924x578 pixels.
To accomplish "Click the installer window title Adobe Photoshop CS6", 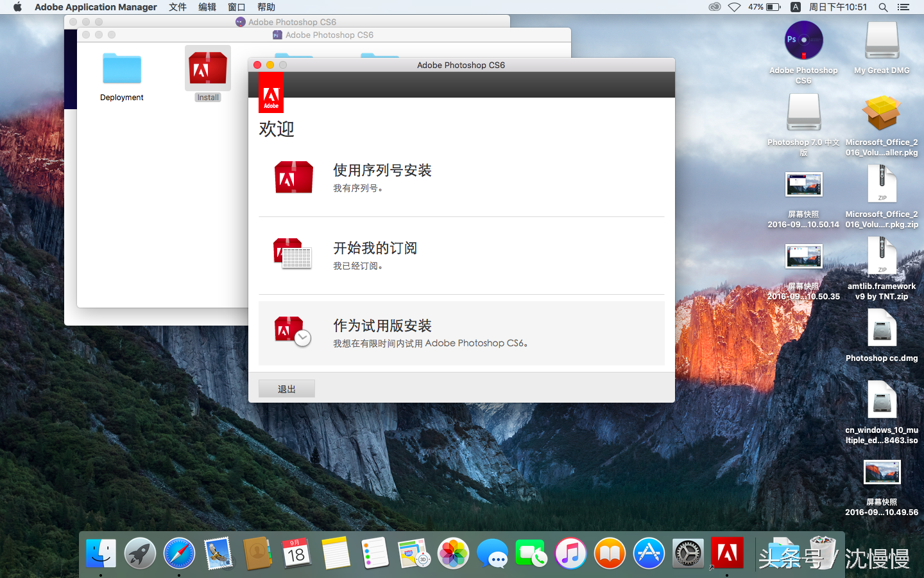I will [461, 65].
